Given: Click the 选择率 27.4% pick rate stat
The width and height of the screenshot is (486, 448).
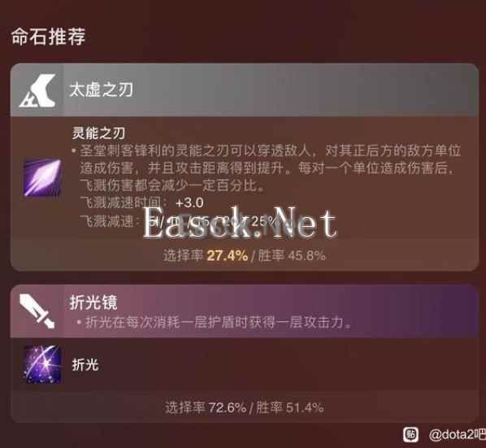Looking at the screenshot, I should (x=206, y=256).
